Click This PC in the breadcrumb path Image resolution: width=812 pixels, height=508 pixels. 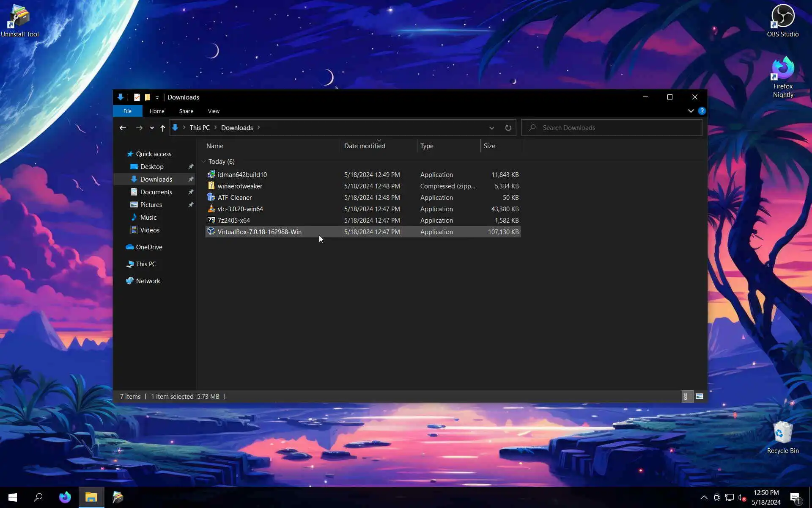(x=200, y=127)
